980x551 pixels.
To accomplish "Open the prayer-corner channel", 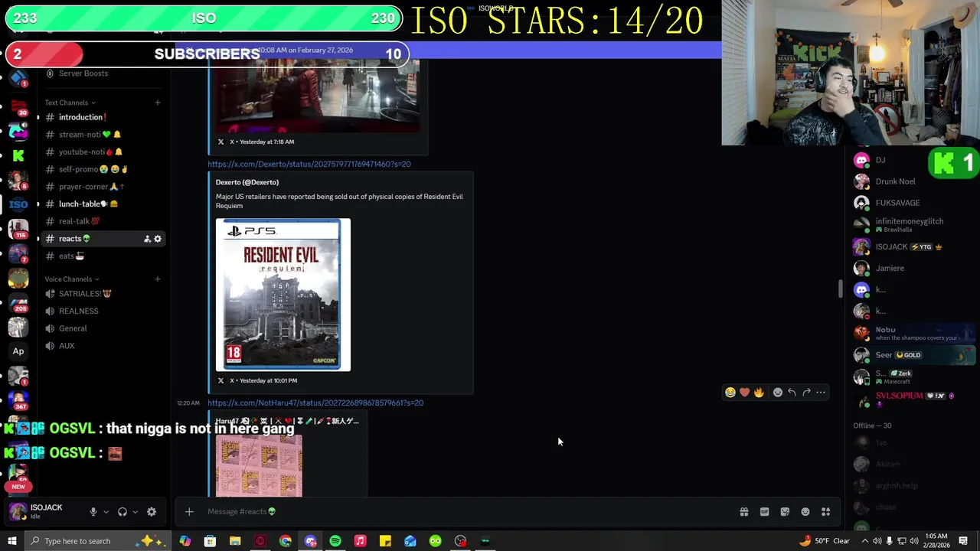I will point(103,187).
